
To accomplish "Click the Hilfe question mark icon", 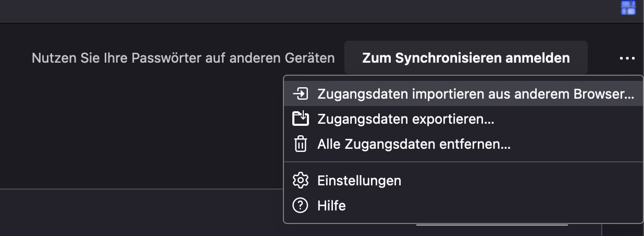I will pyautogui.click(x=301, y=206).
